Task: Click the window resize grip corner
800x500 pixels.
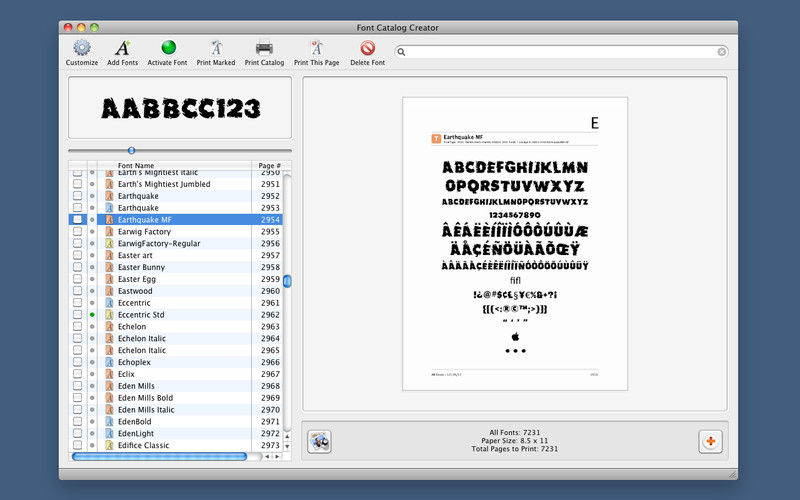Action: [x=733, y=474]
